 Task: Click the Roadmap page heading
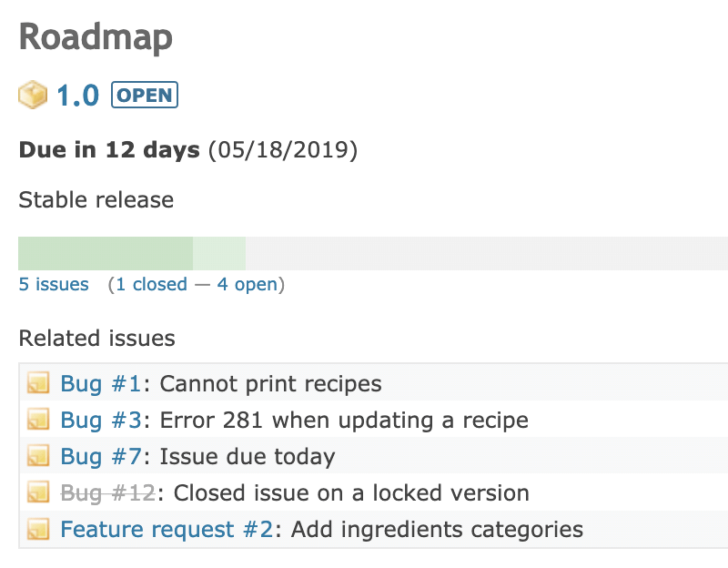point(96,37)
